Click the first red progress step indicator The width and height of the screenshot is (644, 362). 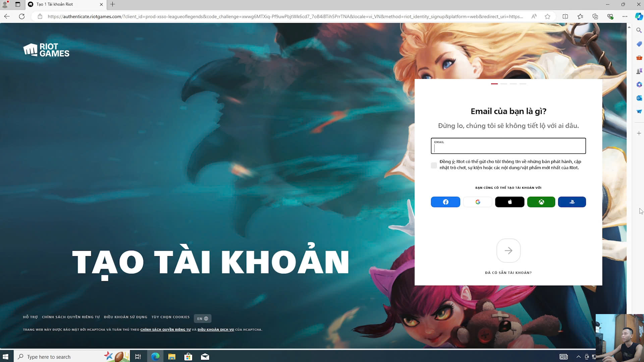494,84
